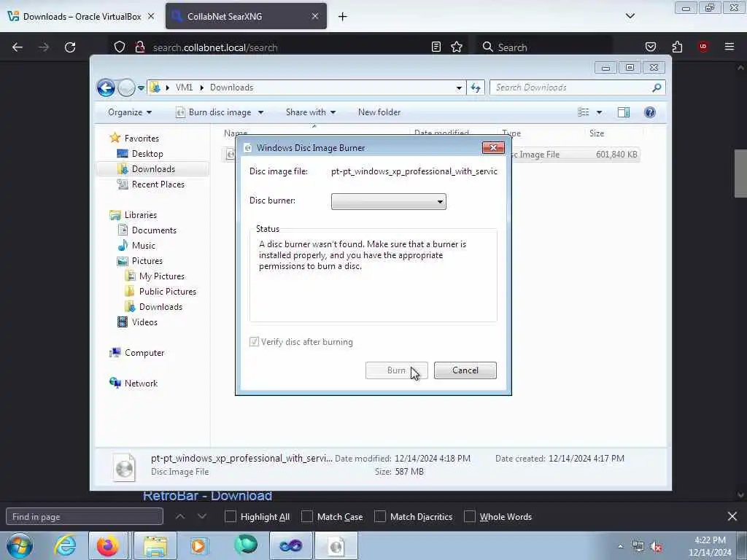Open Explorer help question mark
This screenshot has height=560, width=747.
(x=649, y=112)
